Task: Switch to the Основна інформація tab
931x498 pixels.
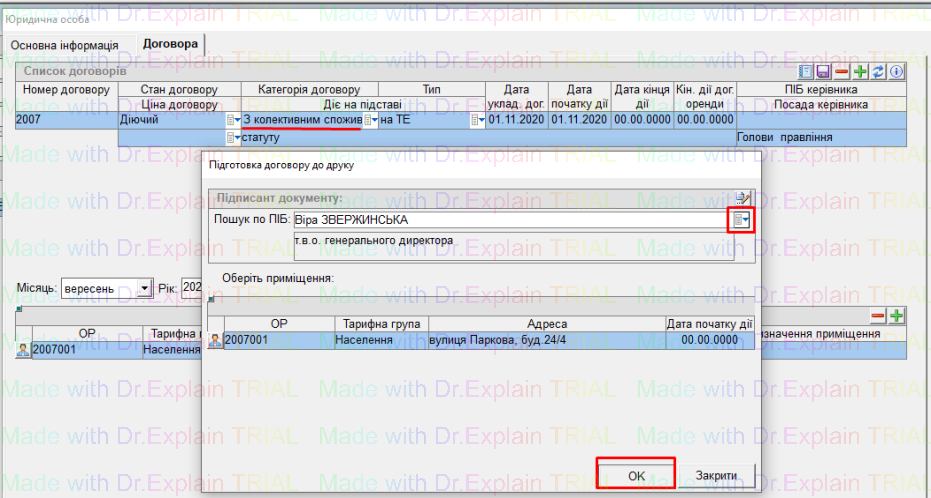Action: [x=64, y=45]
